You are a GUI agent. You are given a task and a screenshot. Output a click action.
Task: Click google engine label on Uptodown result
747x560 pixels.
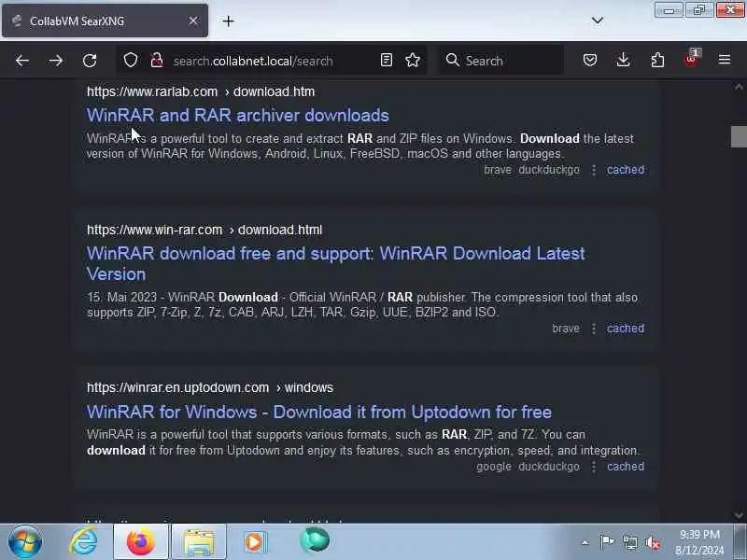(x=494, y=467)
